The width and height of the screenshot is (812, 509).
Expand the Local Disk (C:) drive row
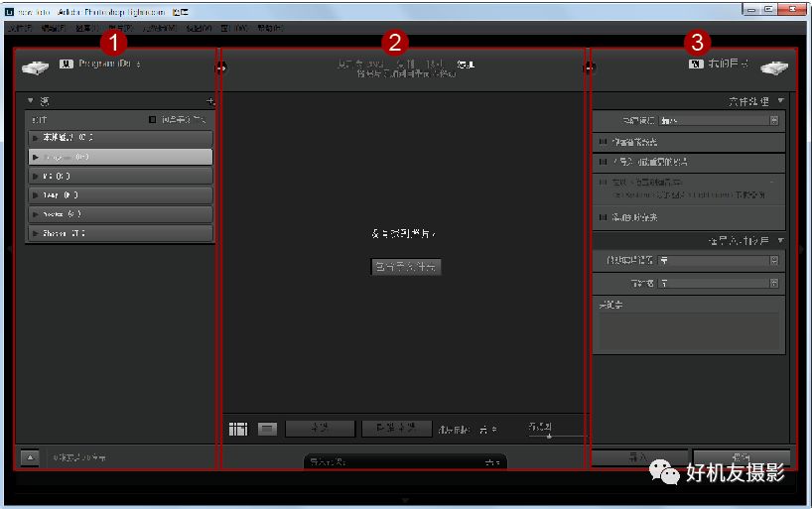pyautogui.click(x=120, y=138)
